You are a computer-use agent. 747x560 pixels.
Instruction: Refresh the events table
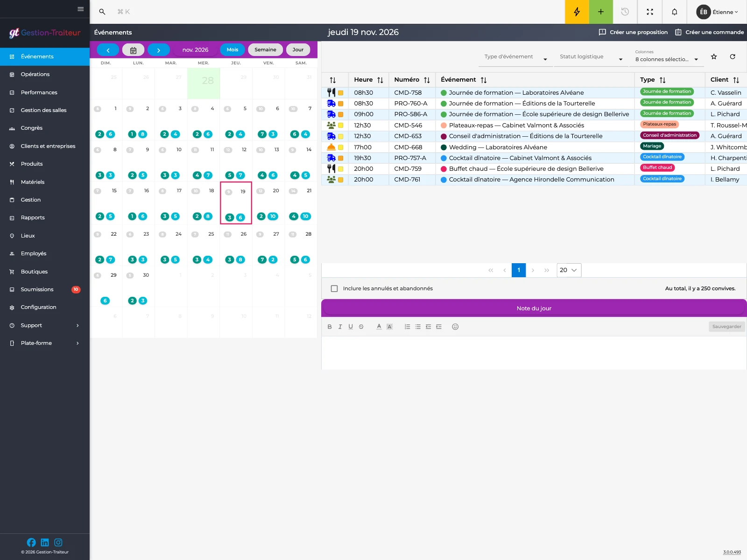[x=733, y=56]
